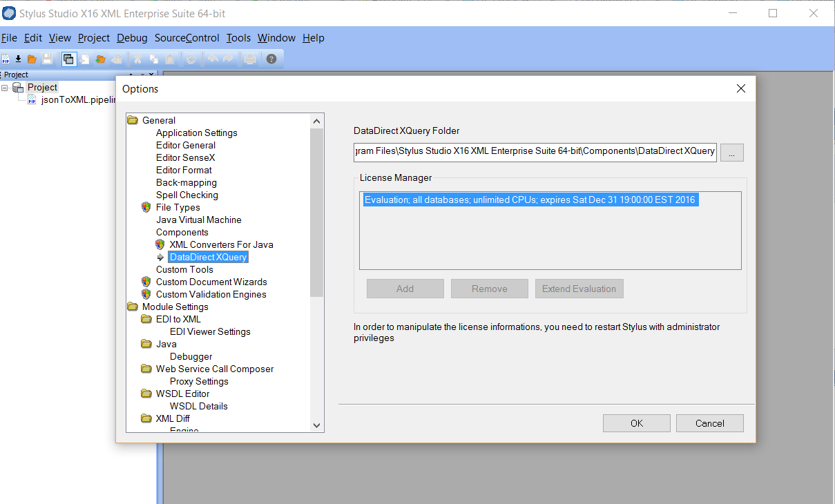
Task: Click the new PIP pipeline document icon
Action: 6,59
